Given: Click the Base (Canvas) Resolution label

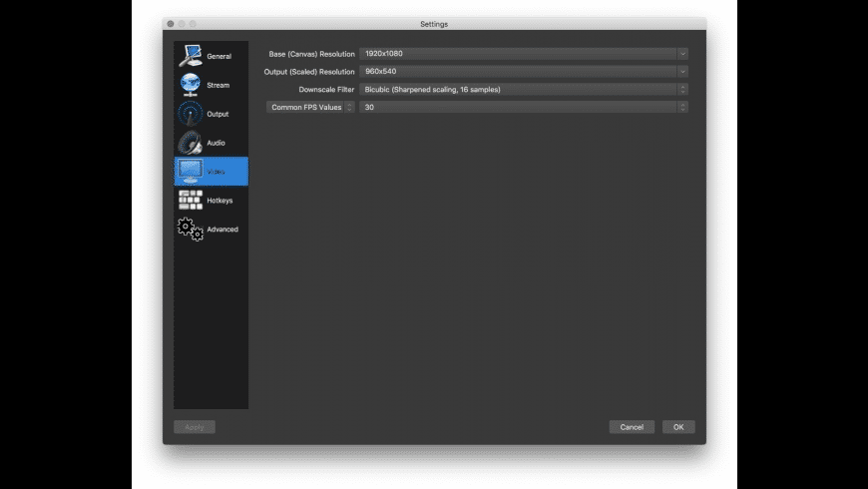Looking at the screenshot, I should pos(311,54).
